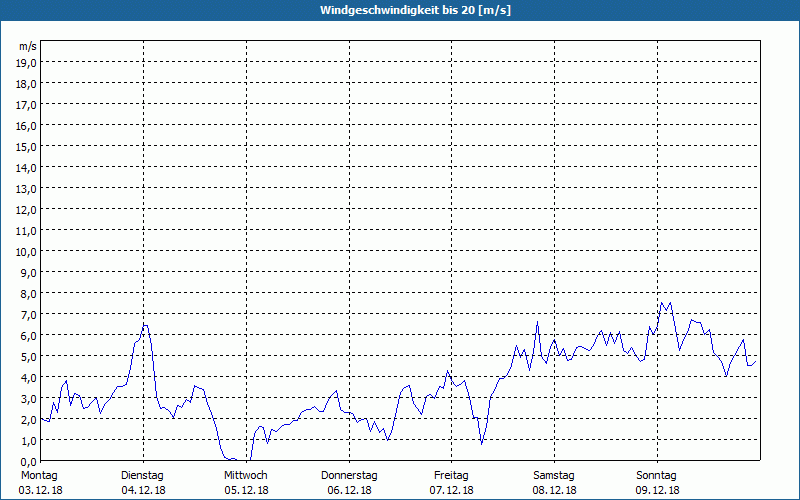
Task: Click the 15,0 y-axis tick label
Action: click(26, 147)
